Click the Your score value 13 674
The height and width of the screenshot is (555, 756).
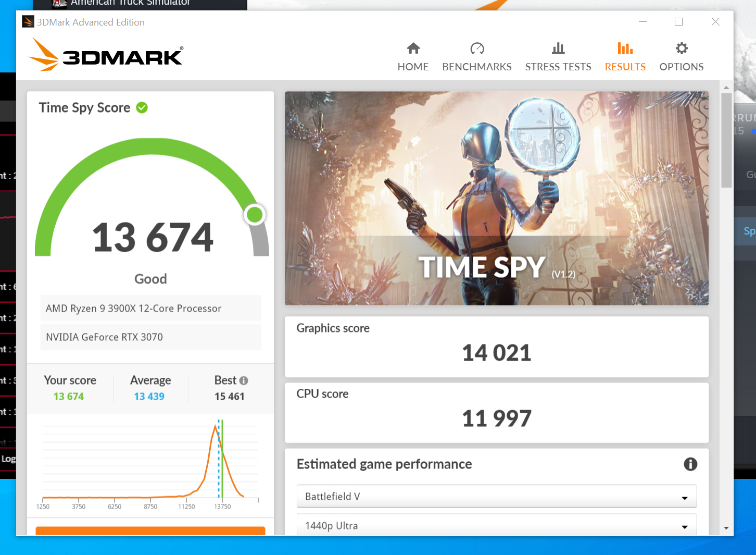pyautogui.click(x=69, y=397)
